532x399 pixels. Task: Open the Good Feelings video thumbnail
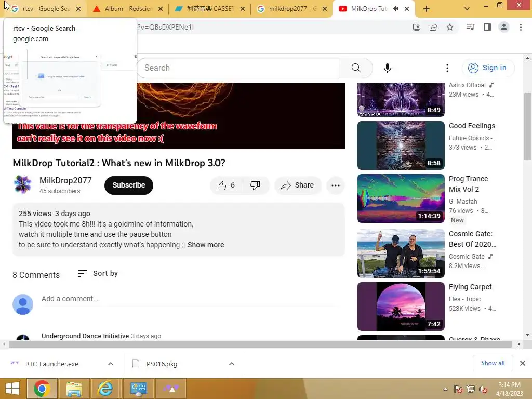(401, 145)
